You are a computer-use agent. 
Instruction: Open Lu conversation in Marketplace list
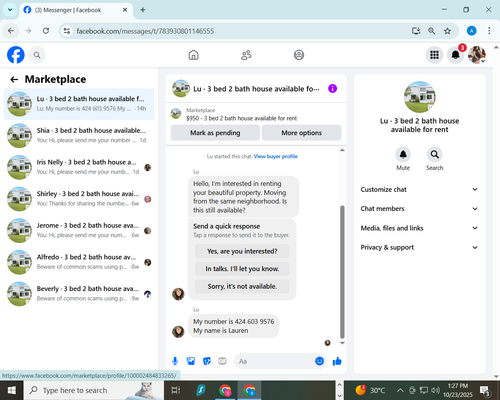79,104
